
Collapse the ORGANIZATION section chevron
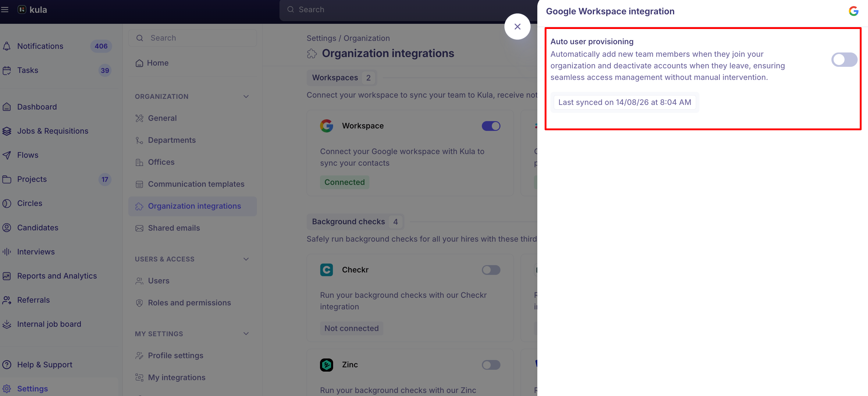coord(246,97)
